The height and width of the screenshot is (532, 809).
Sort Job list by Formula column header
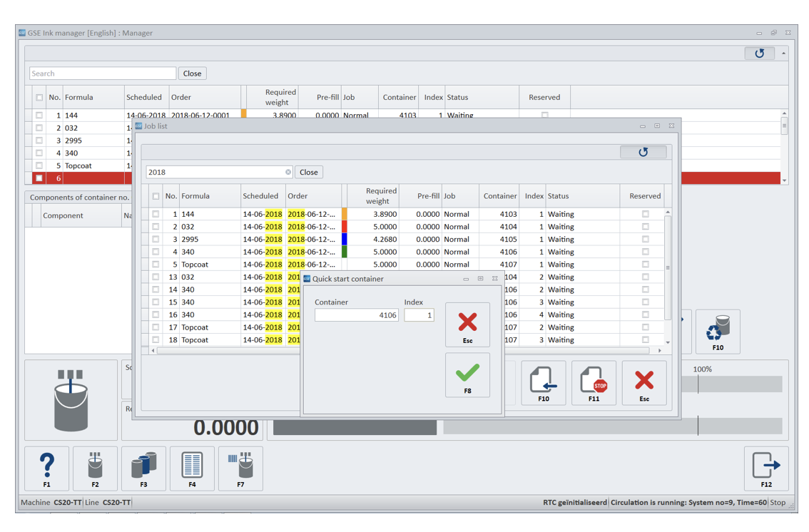[x=207, y=196]
